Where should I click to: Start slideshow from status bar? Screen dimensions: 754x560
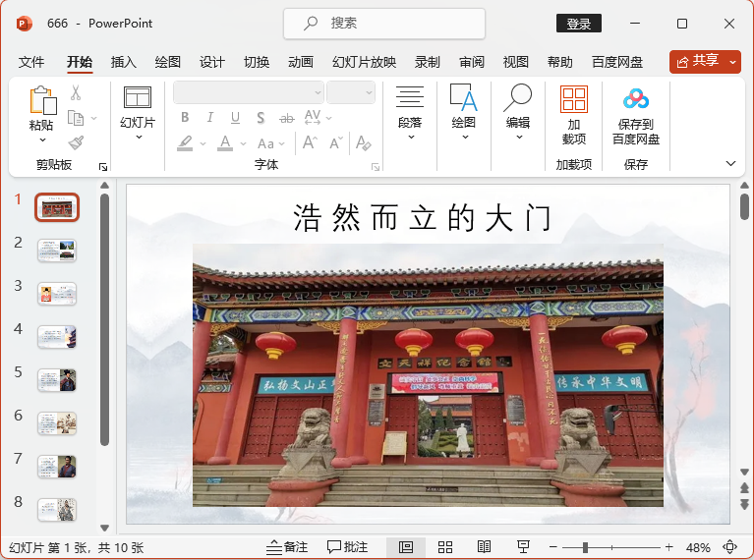coord(523,547)
